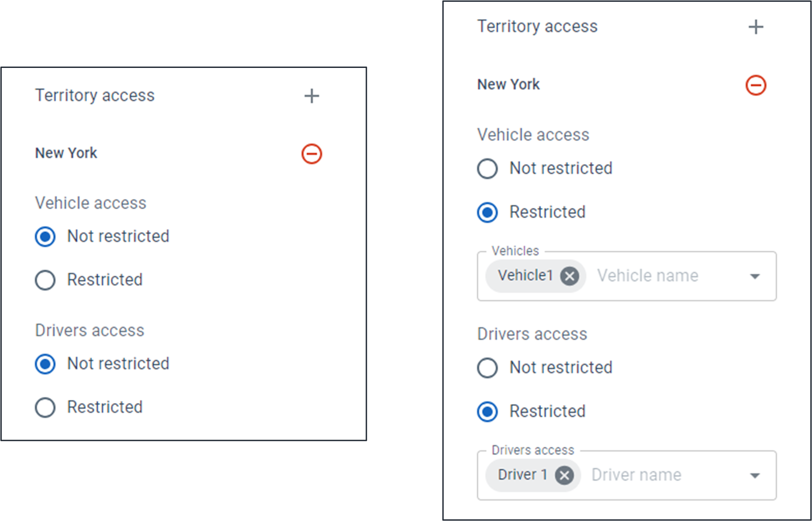Viewport: 812px width, 521px height.
Task: Delete the Driver 1 chip using its X icon
Action: pyautogui.click(x=564, y=475)
